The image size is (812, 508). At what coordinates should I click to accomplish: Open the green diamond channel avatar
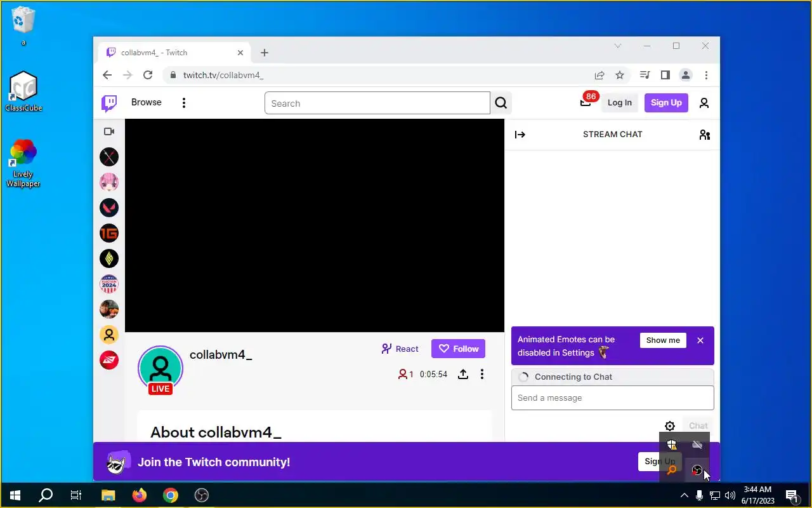pos(109,258)
